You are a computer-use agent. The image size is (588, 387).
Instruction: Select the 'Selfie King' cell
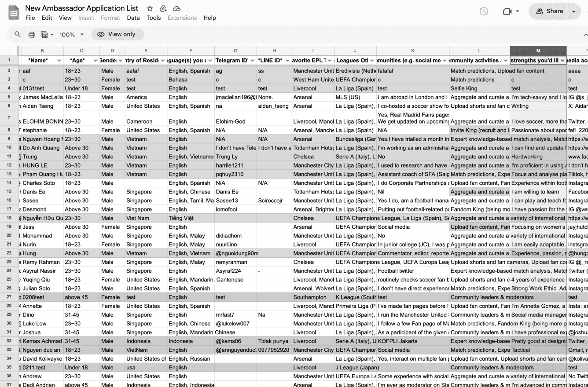point(479,88)
